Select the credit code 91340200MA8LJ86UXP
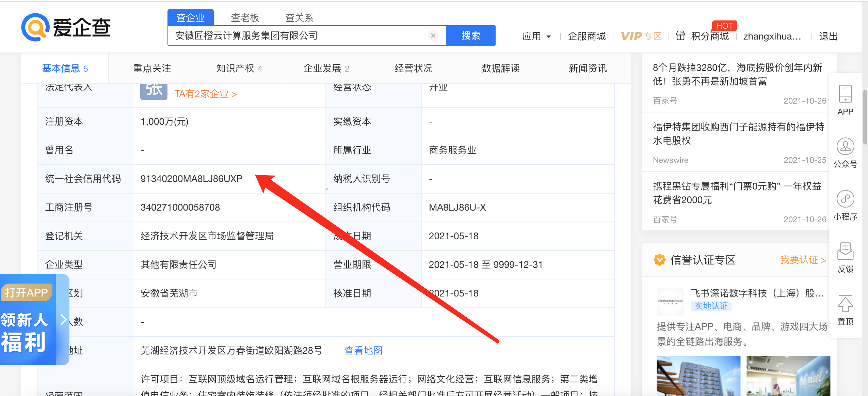Viewport: 868px width, 396px height. [x=191, y=179]
